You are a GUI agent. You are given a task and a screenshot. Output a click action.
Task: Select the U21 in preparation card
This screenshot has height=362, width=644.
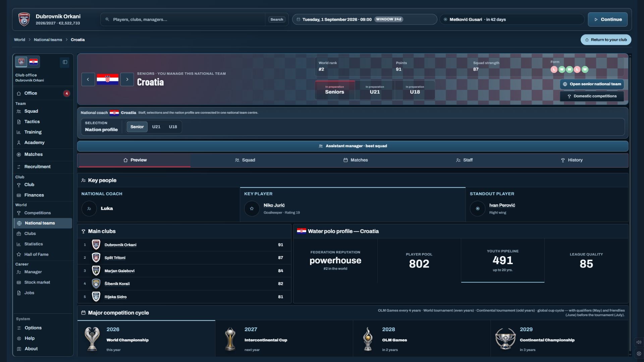pos(375,90)
